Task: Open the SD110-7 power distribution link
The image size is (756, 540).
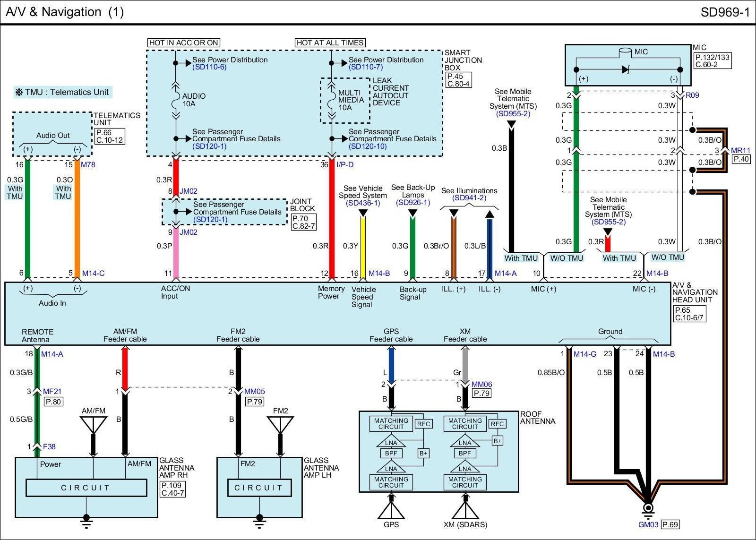Action: 366,67
